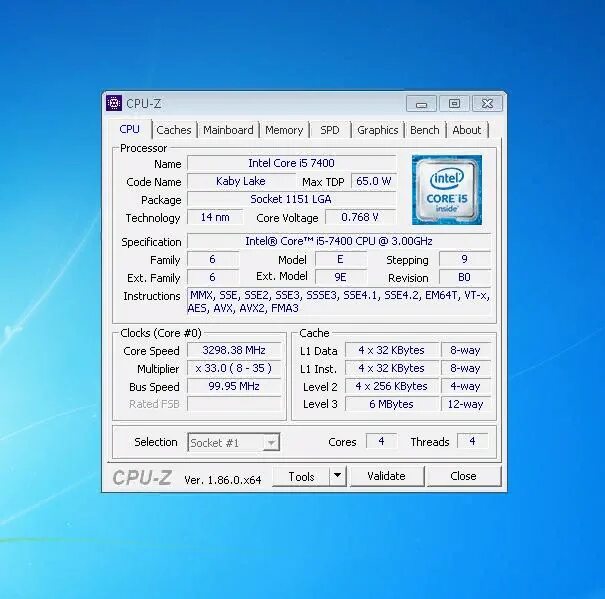Click the Revision value 'B0'
605x599 pixels.
[465, 277]
